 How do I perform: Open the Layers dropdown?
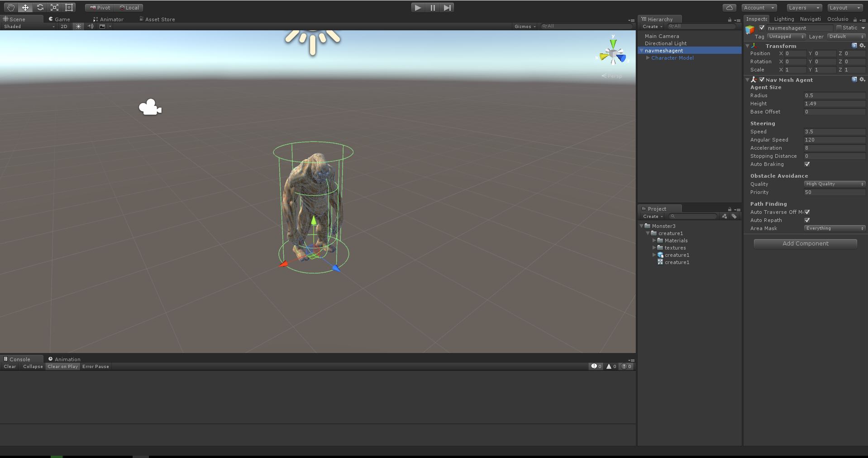pos(804,8)
